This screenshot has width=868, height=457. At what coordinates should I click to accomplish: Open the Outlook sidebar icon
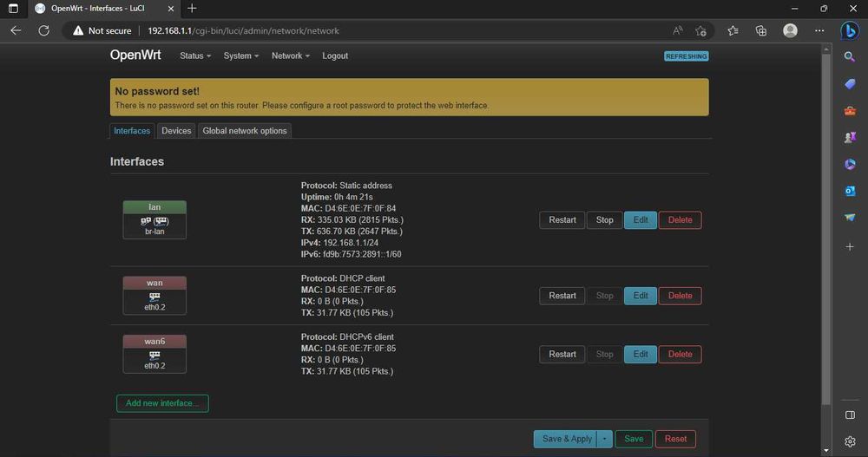(850, 191)
